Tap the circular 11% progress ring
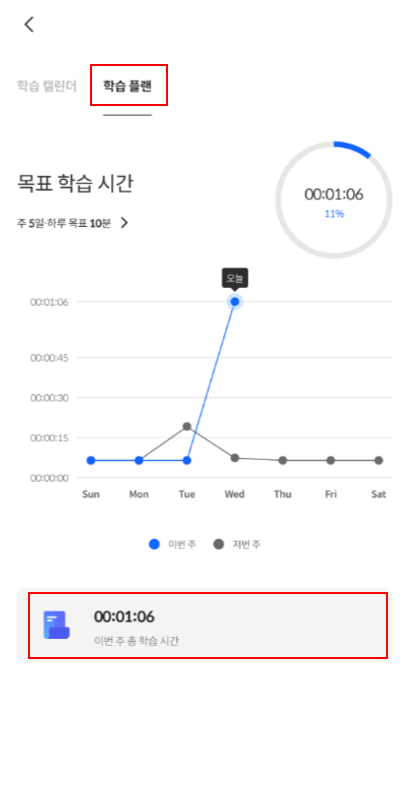Image resolution: width=408 pixels, height=802 pixels. 334,199
